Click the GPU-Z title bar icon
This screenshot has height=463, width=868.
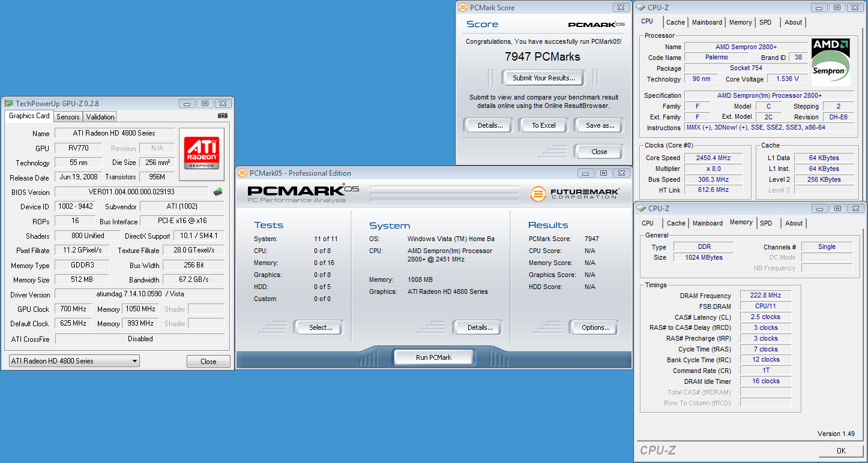point(8,104)
